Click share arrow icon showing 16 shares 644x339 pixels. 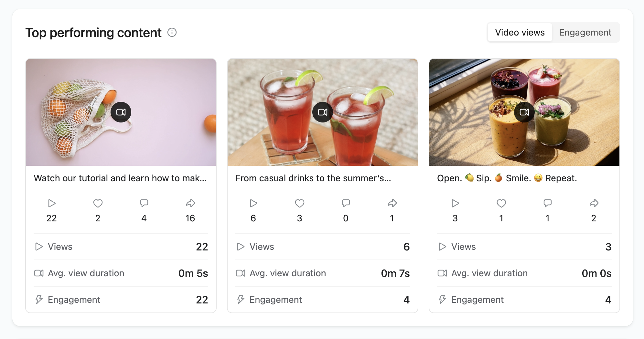[190, 203]
